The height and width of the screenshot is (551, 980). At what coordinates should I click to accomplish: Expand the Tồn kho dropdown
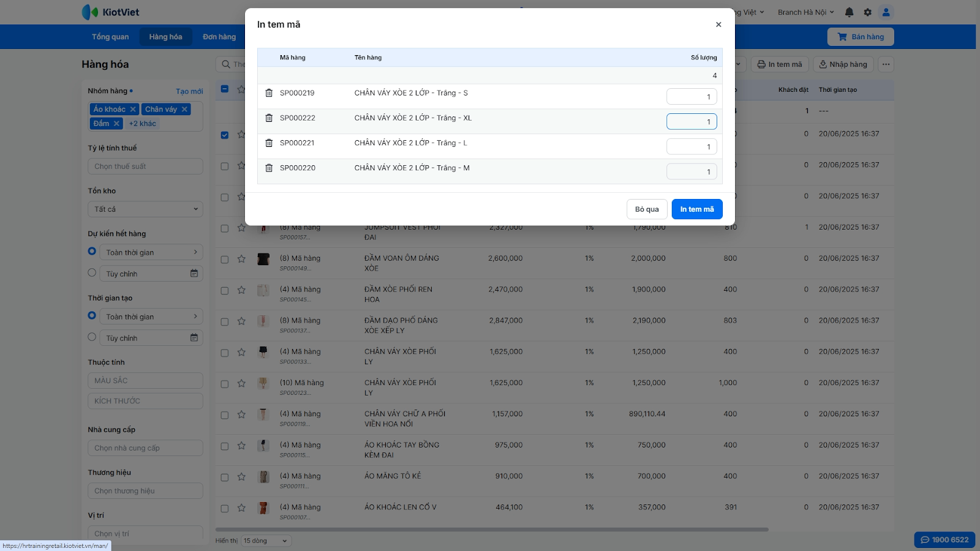coord(145,209)
